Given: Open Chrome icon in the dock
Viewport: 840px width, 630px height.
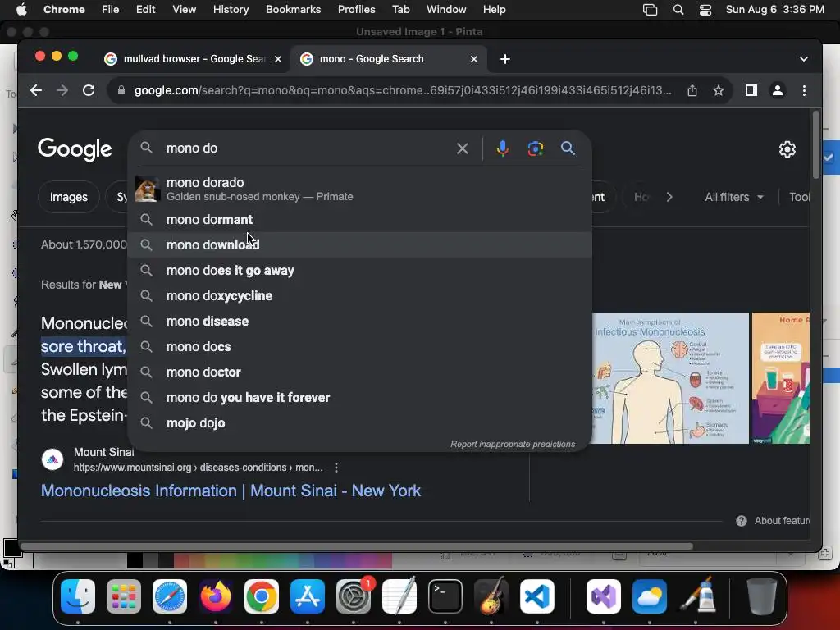Looking at the screenshot, I should click(262, 596).
